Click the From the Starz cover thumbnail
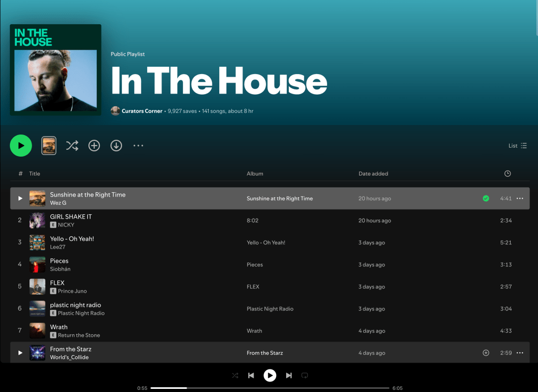Image resolution: width=538 pixels, height=392 pixels. [37, 353]
